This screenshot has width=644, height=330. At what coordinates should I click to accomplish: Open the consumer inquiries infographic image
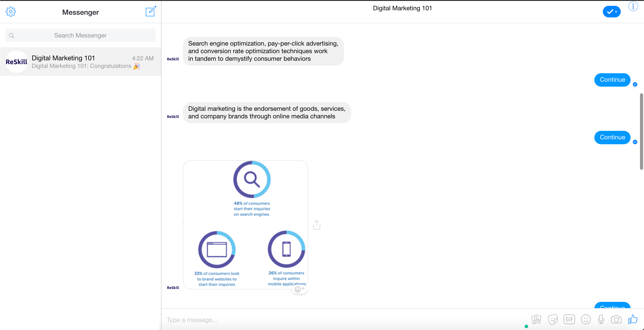coord(245,225)
